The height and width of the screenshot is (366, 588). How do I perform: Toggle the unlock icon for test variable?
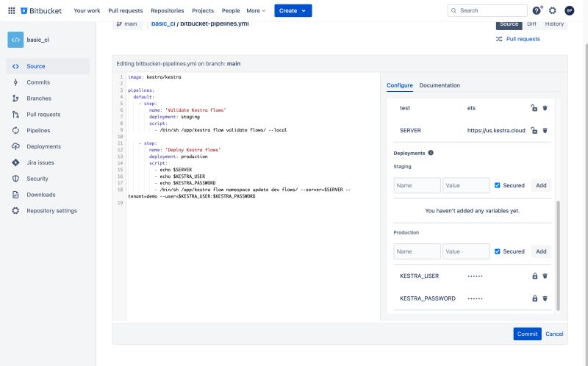tap(534, 108)
